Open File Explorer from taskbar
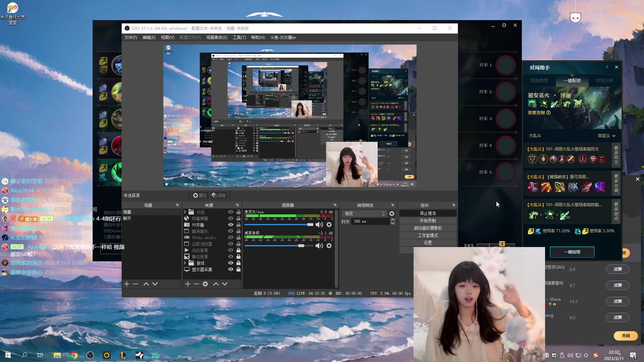This screenshot has height=362, width=644. [x=57, y=355]
